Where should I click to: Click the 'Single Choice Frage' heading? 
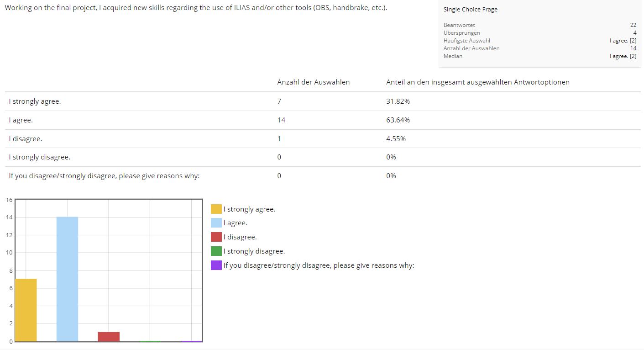pyautogui.click(x=470, y=10)
